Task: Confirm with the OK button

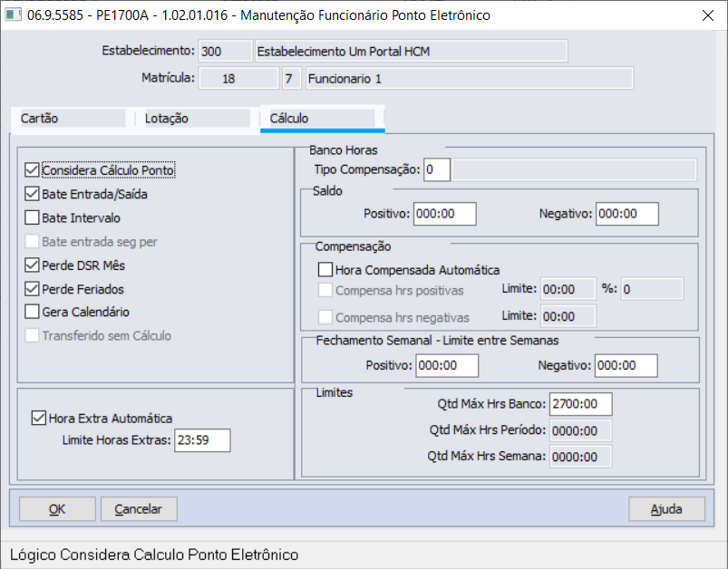Action: click(x=57, y=509)
